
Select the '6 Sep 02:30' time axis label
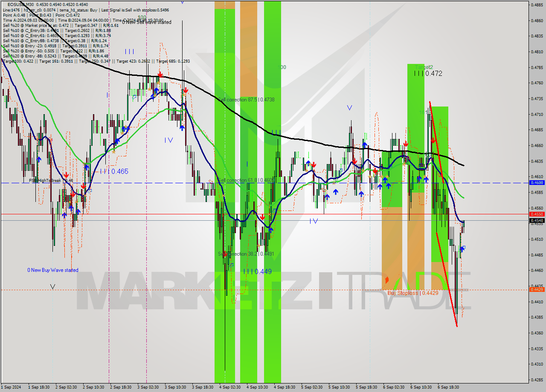coord(393,387)
